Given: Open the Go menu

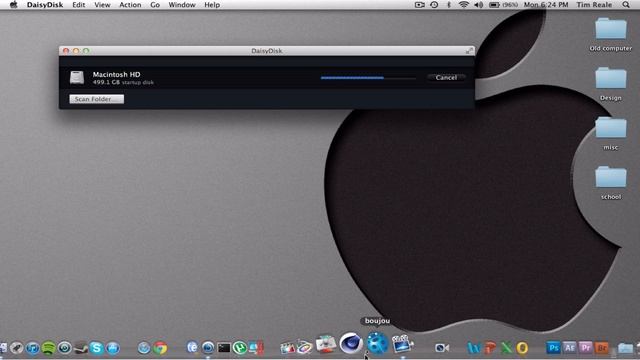Looking at the screenshot, I should tap(155, 5).
